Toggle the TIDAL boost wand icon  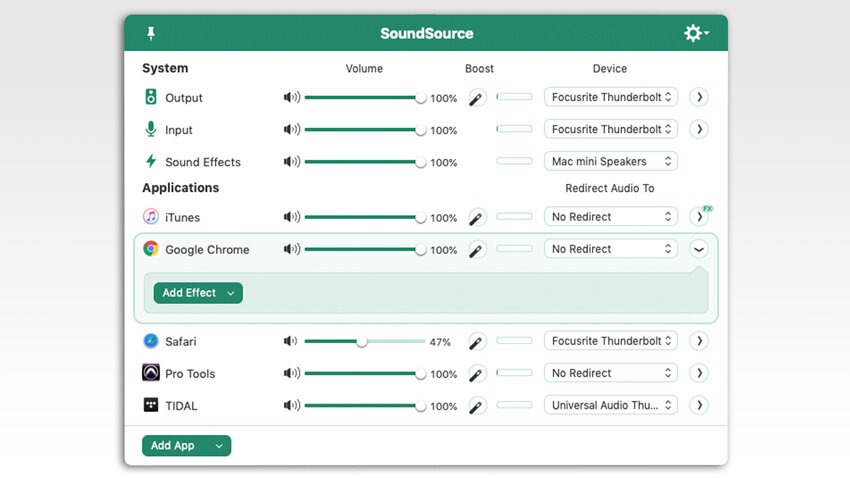[x=476, y=406]
